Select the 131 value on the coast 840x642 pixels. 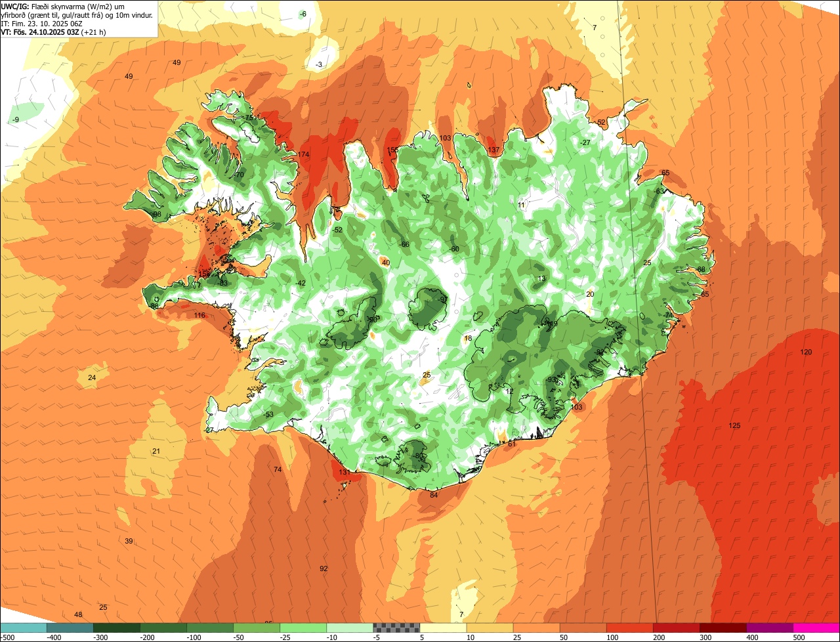[344, 473]
